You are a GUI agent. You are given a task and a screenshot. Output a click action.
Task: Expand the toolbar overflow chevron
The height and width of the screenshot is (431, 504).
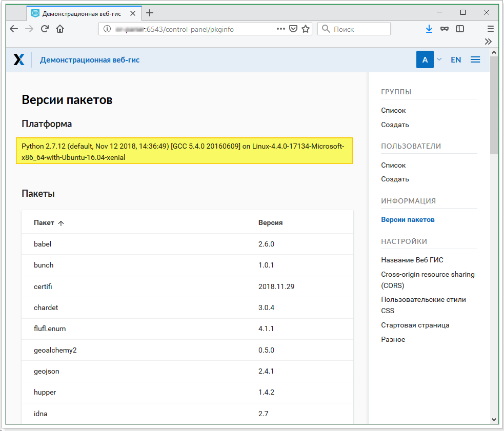tap(488, 42)
